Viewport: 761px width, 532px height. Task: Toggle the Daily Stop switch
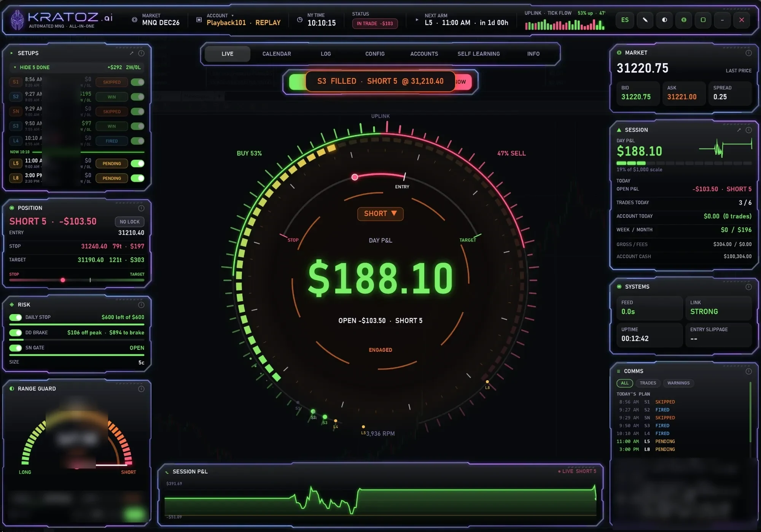16,317
